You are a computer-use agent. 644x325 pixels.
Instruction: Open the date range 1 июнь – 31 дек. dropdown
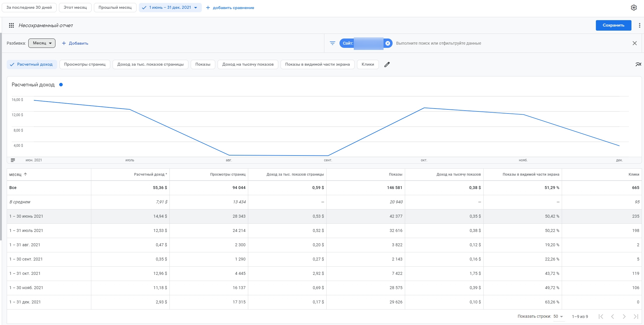tap(170, 8)
